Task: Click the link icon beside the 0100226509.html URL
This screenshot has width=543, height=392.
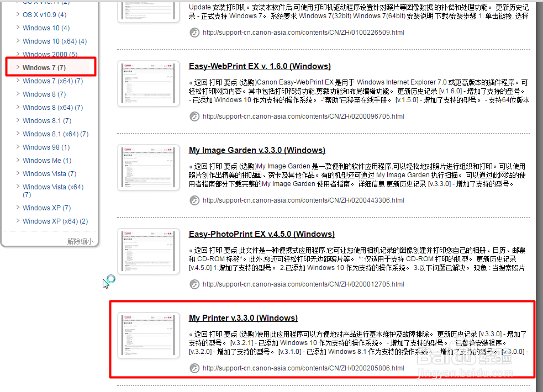Action: click(194, 33)
